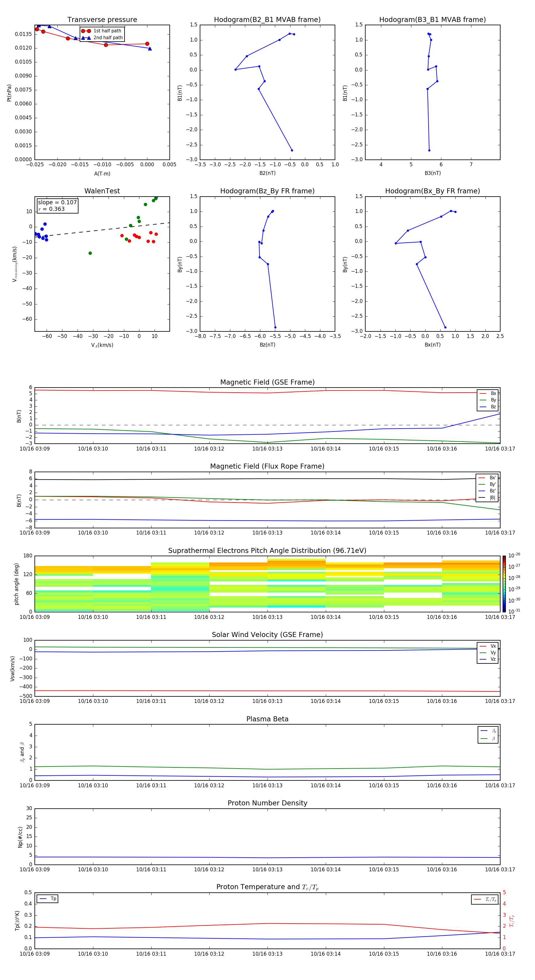Image resolution: width=535 pixels, height=980 pixels.
Task: Select the Bz legend entry in GSE magnetic field
Action: [488, 407]
